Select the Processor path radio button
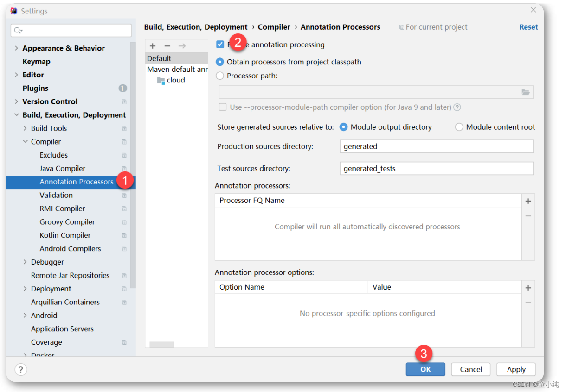The image size is (566, 392). [x=220, y=76]
